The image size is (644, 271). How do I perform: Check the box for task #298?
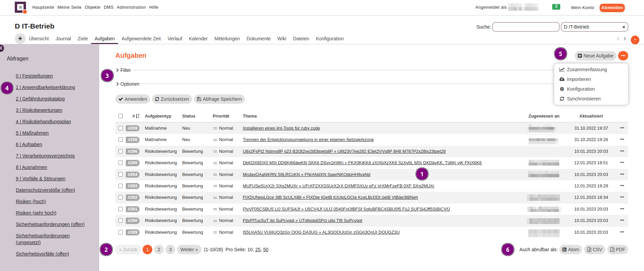tap(120, 140)
